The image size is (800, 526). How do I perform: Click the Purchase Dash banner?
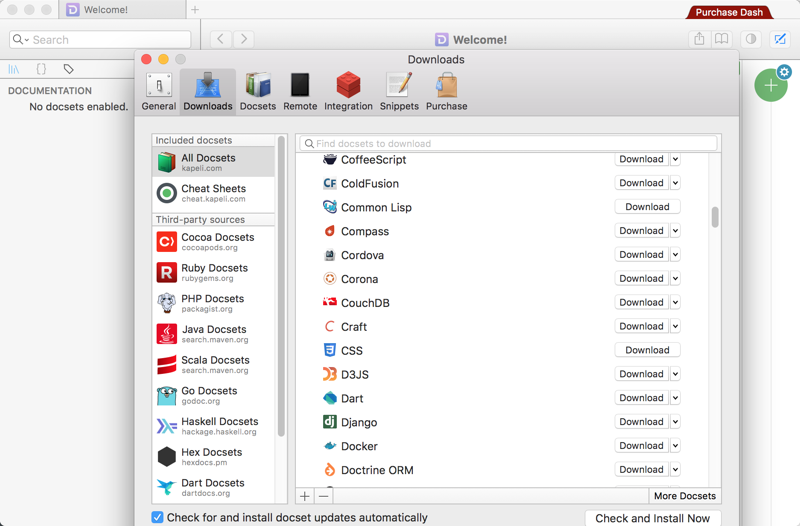(729, 12)
